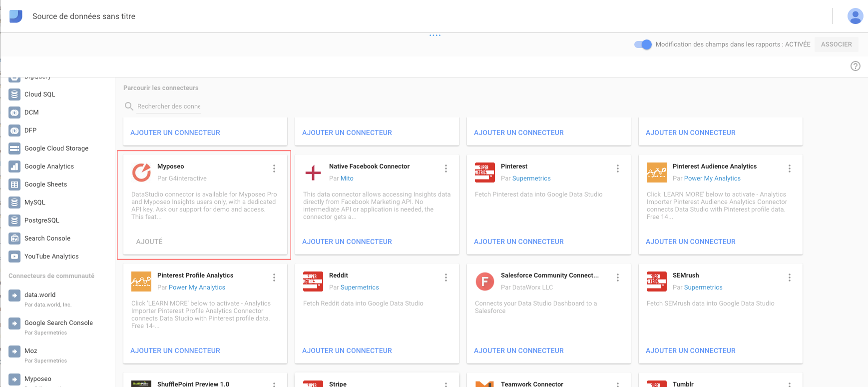Click the search magnifier icon
Viewport: 868px width, 387px height.
[x=129, y=106]
